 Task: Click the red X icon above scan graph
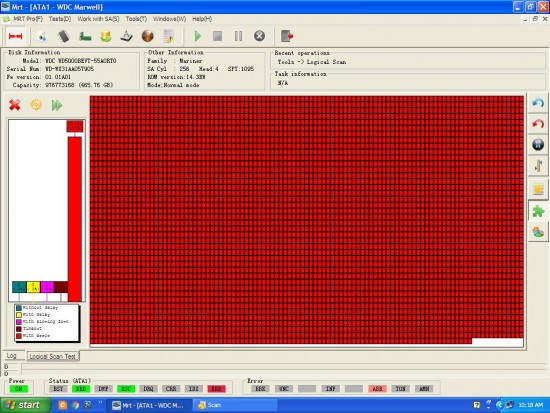click(x=15, y=105)
